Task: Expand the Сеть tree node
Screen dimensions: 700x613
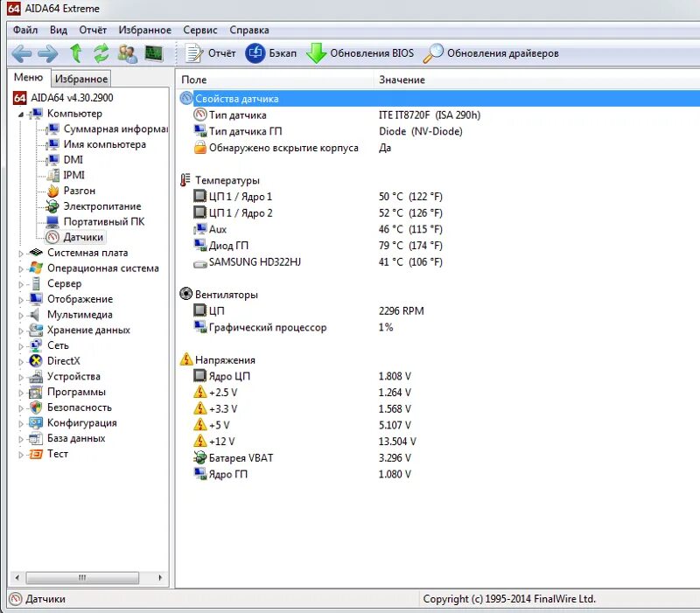Action: coord(20,346)
